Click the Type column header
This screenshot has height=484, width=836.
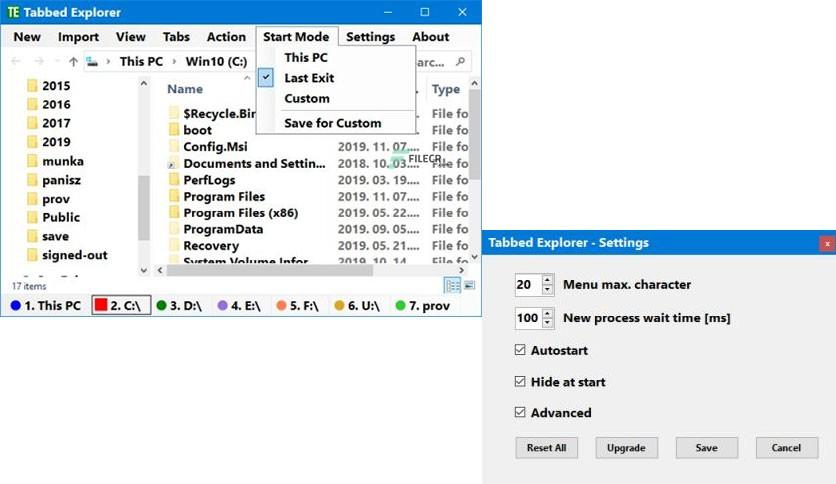[x=446, y=89]
